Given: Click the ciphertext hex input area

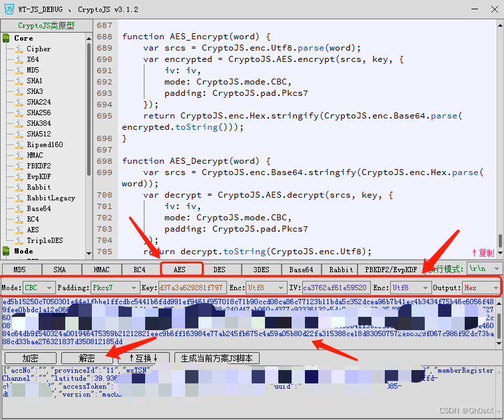Looking at the screenshot, I should click(x=248, y=322).
